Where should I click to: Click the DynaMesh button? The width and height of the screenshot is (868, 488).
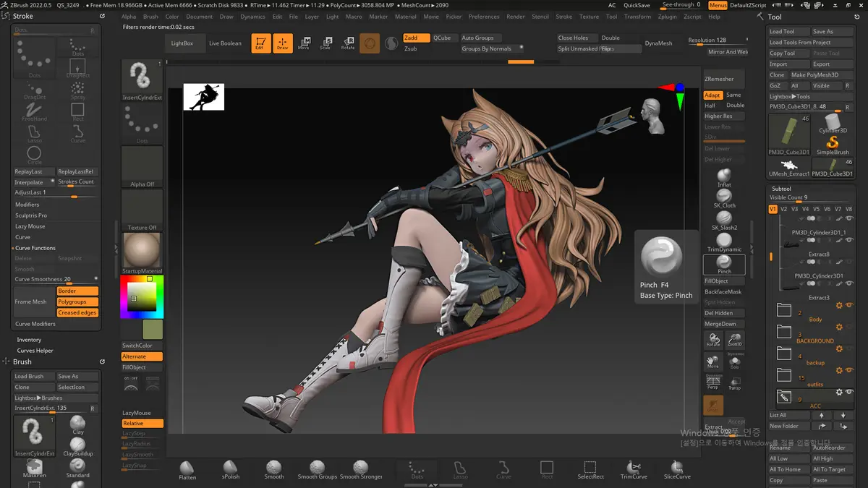(658, 43)
